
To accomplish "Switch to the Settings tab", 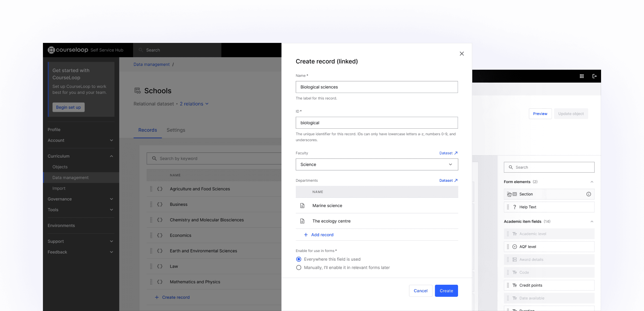I will [176, 130].
